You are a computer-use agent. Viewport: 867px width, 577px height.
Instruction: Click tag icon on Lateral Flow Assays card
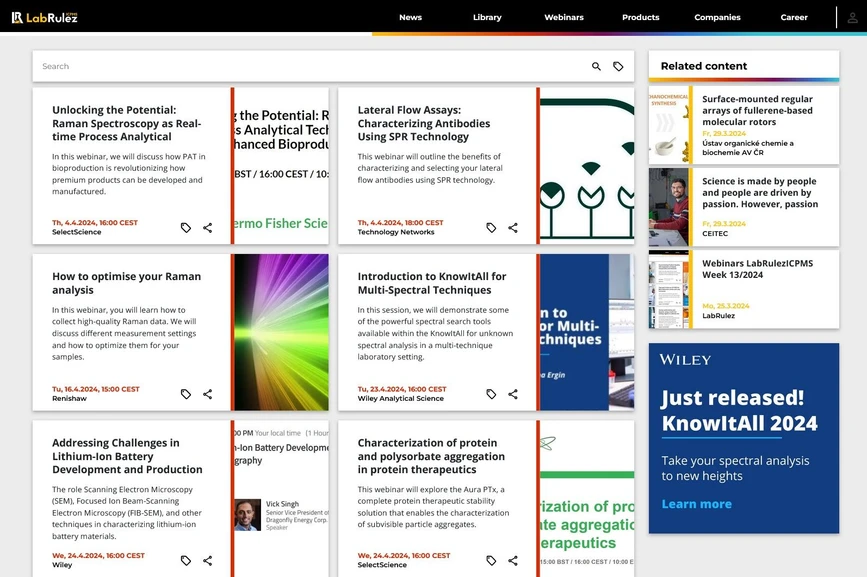491,228
